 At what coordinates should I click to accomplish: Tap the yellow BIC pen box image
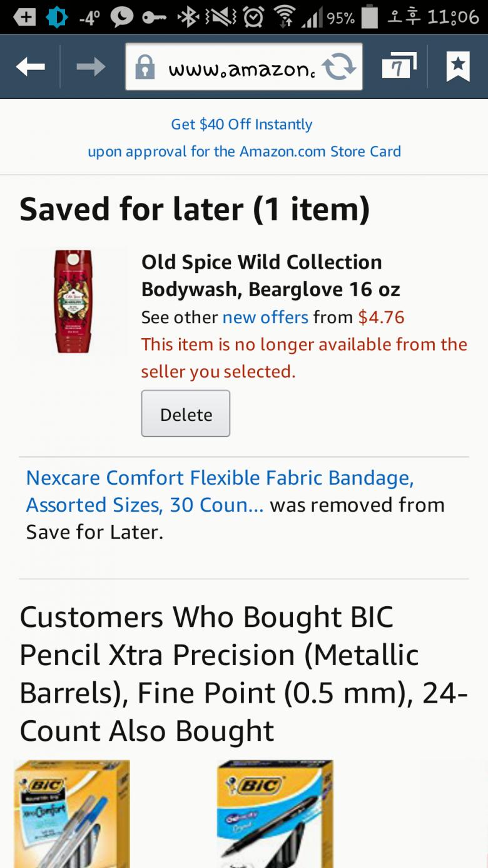click(72, 813)
